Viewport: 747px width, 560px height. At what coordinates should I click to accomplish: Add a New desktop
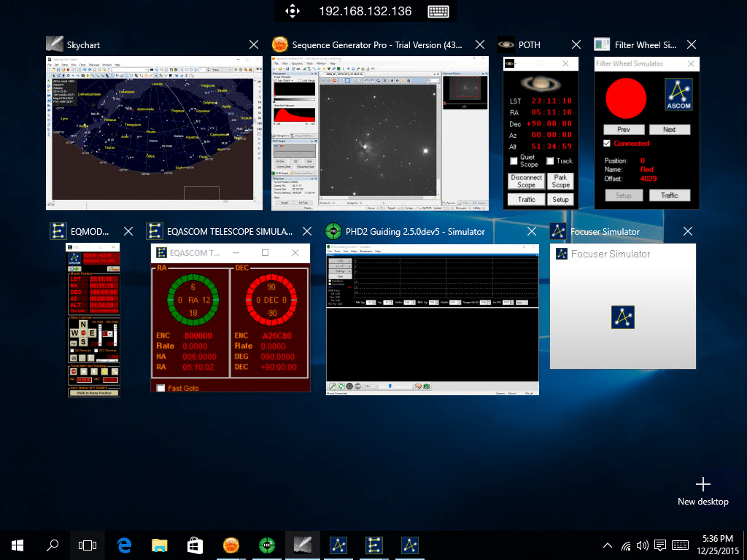703,491
